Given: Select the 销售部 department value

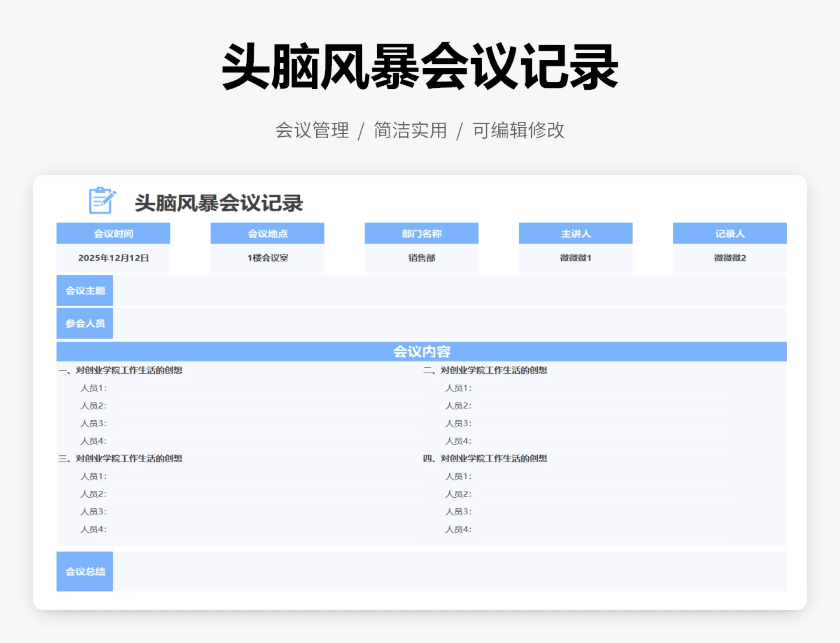Looking at the screenshot, I should (x=421, y=258).
